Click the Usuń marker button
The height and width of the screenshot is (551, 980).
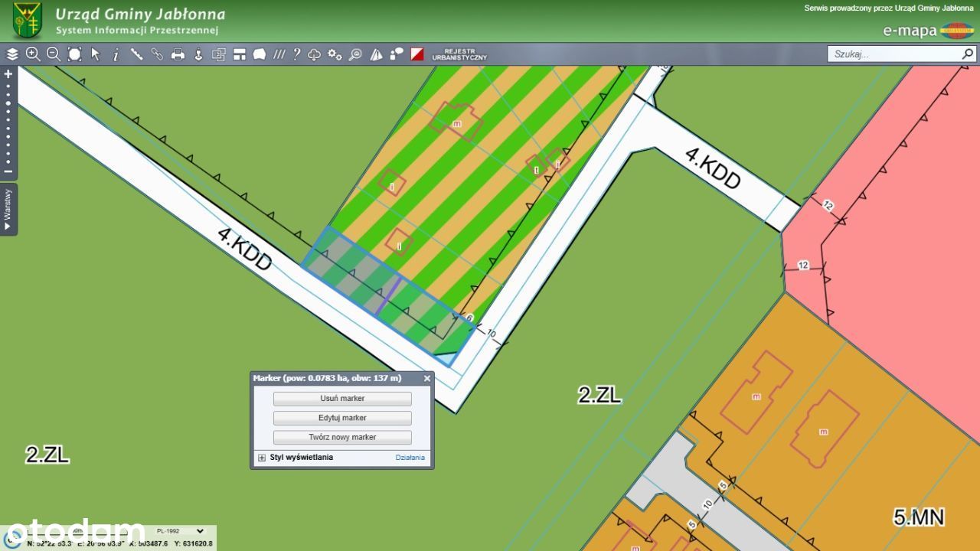[342, 399]
